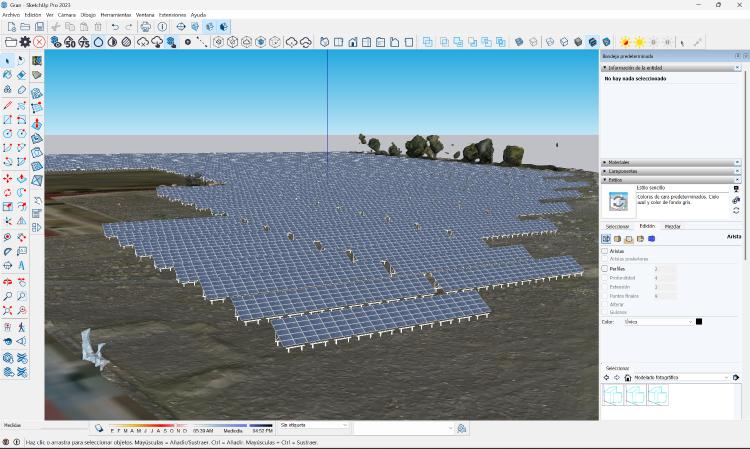750x449 pixels.
Task: Select the Orbit tool in the top toolbar
Action: coord(180,27)
